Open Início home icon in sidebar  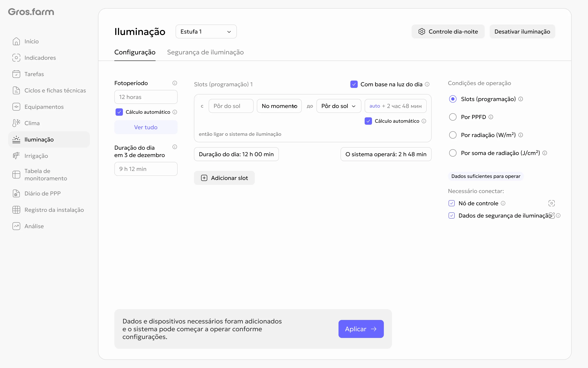coord(16,41)
